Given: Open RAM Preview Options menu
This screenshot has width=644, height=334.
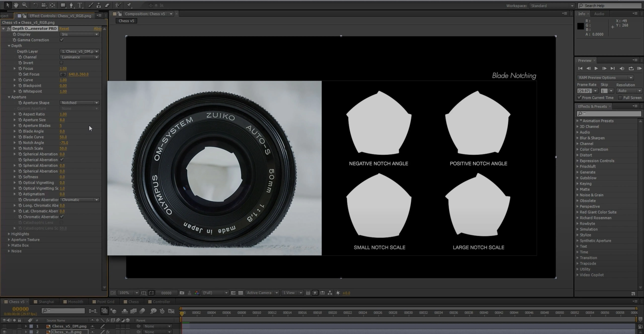Looking at the screenshot, I should click(x=605, y=78).
